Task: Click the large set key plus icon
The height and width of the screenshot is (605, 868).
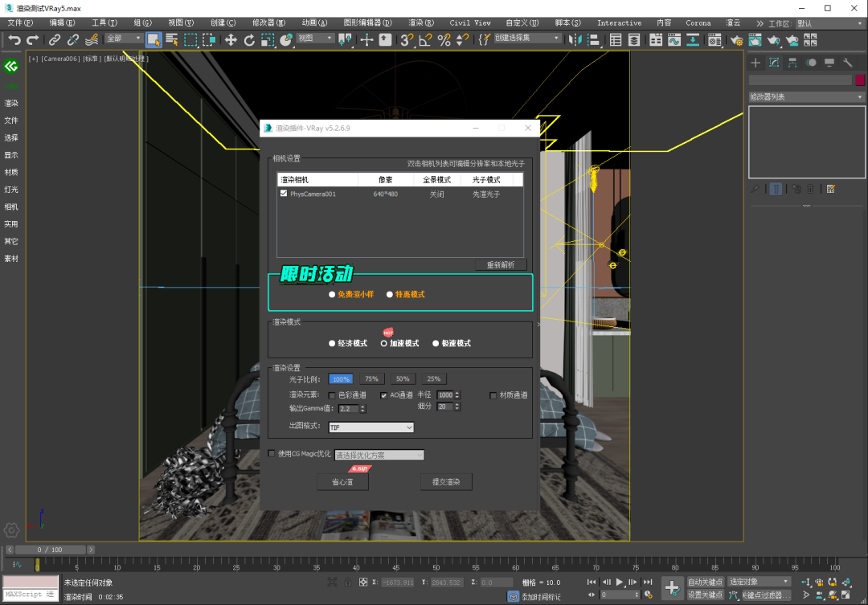Action: tap(671, 588)
